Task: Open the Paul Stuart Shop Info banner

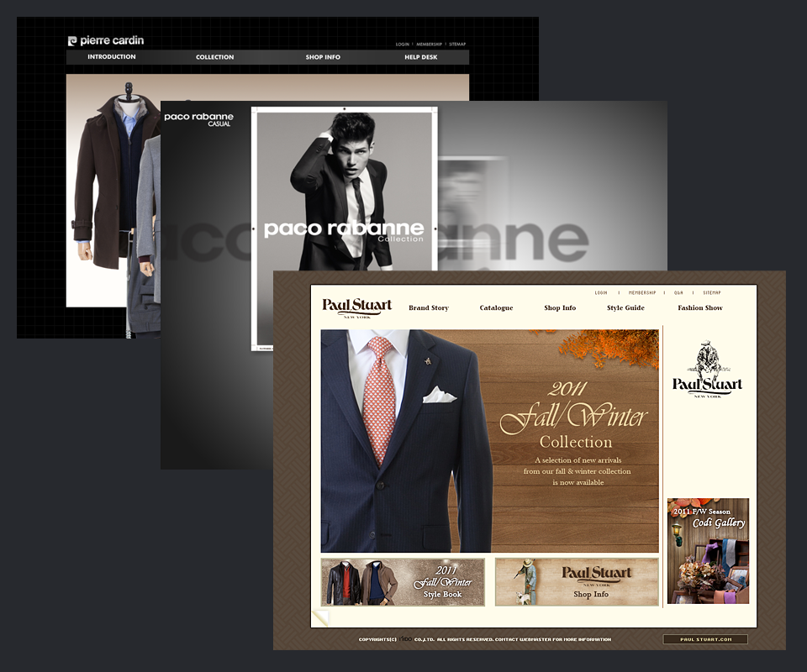Action: pos(577,582)
